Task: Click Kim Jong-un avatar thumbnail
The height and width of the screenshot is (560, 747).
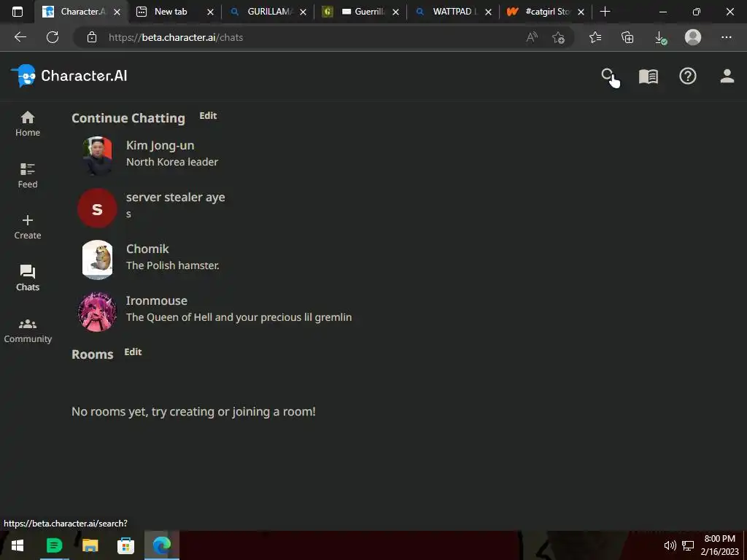Action: click(x=97, y=156)
